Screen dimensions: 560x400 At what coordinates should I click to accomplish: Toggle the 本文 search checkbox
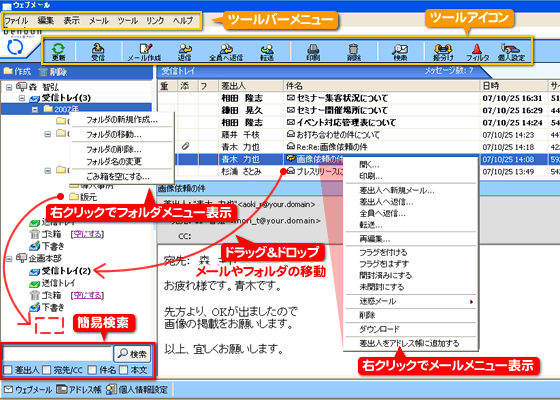pyautogui.click(x=123, y=370)
